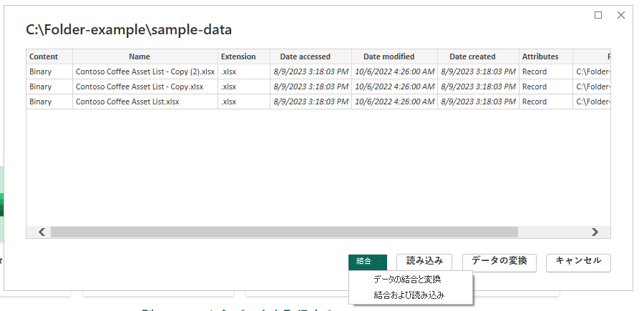The width and height of the screenshot is (644, 311).
Task: Click the scroll left arrow of horizontal scrollbar
Action: 42,232
